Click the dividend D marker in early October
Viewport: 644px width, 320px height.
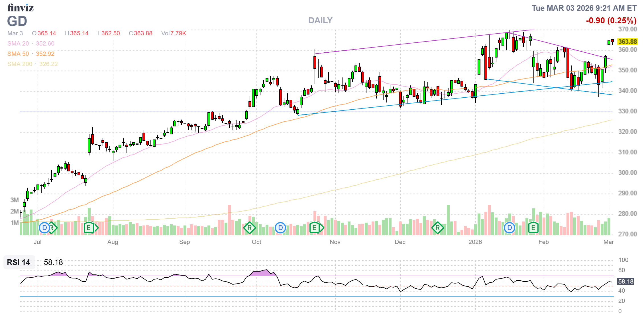tap(280, 228)
